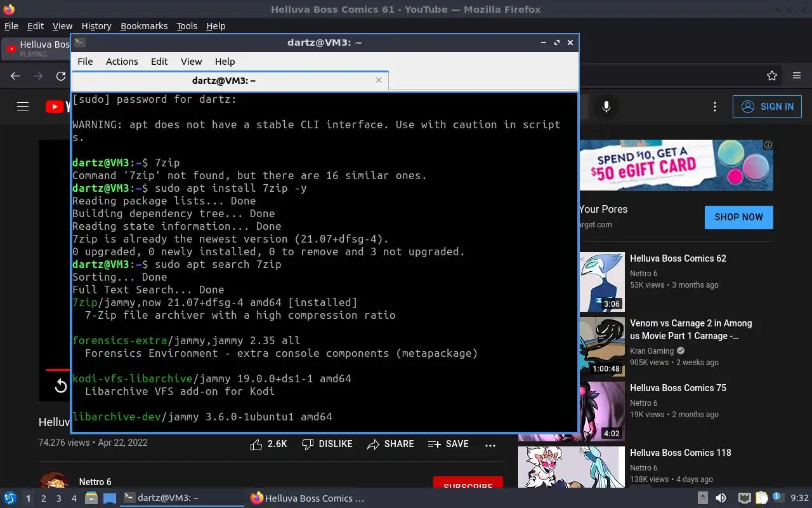
Task: Click the SHARE button
Action: point(390,444)
